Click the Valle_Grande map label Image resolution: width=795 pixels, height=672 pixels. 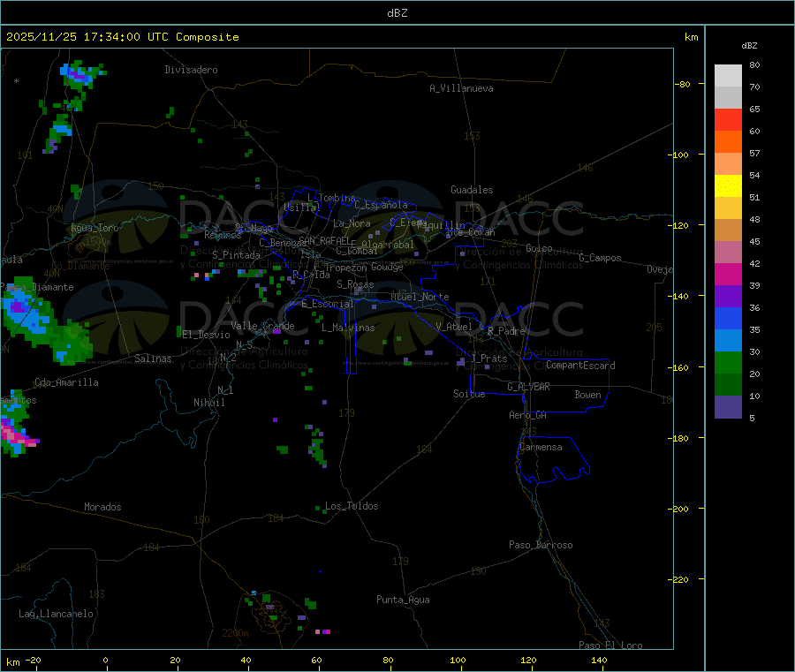point(262,326)
